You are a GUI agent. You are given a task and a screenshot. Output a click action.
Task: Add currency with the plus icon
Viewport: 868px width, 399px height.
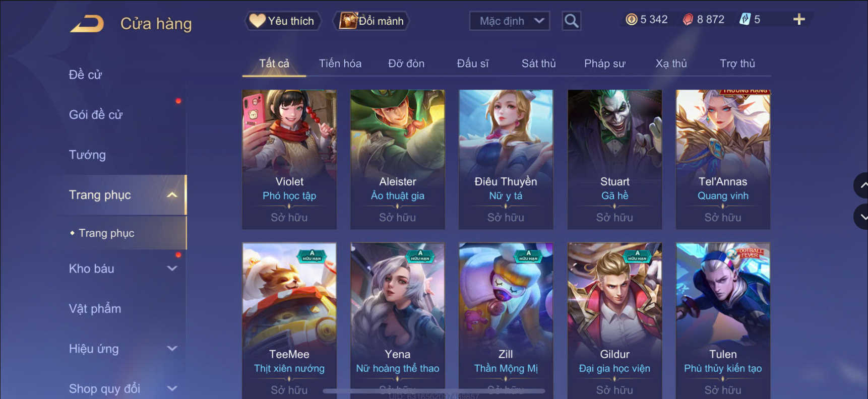(x=799, y=20)
